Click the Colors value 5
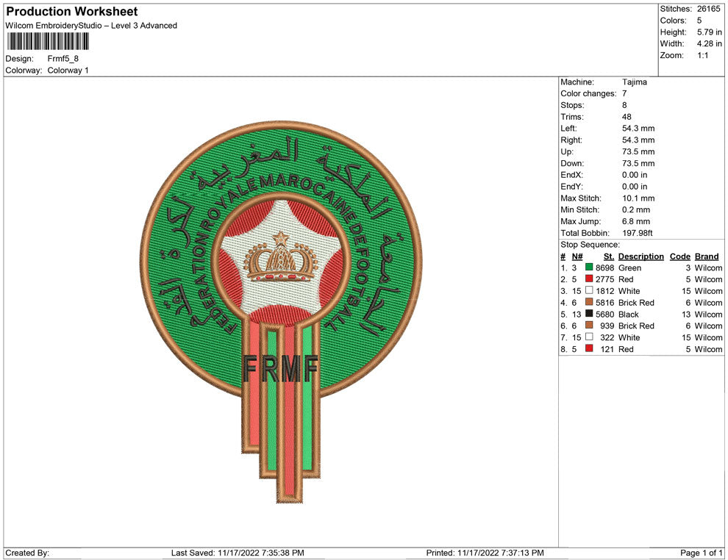 (699, 21)
